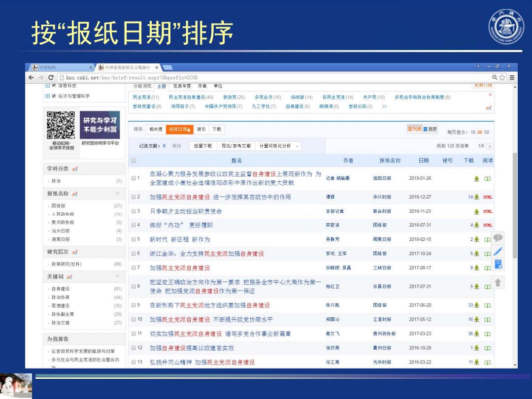This screenshot has height=399, width=532.
Task: Expand more topic groups with >> arrow
Action: [384, 106]
